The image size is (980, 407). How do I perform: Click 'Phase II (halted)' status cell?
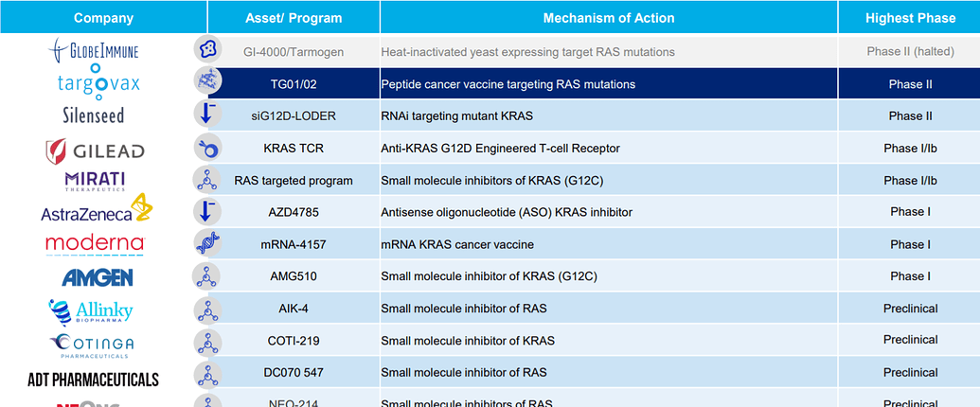911,52
